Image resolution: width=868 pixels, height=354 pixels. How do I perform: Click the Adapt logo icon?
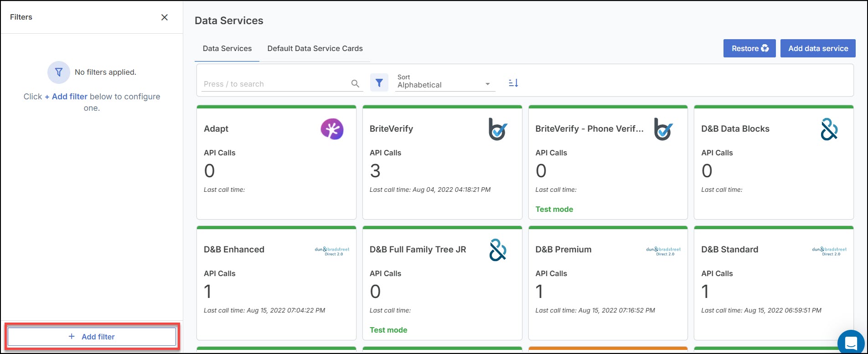coord(332,129)
